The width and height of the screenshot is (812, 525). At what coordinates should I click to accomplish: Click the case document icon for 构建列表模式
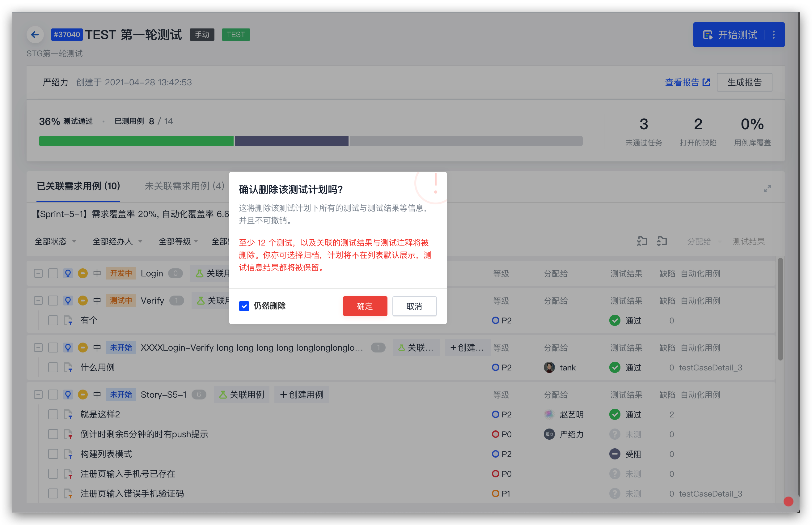68,454
